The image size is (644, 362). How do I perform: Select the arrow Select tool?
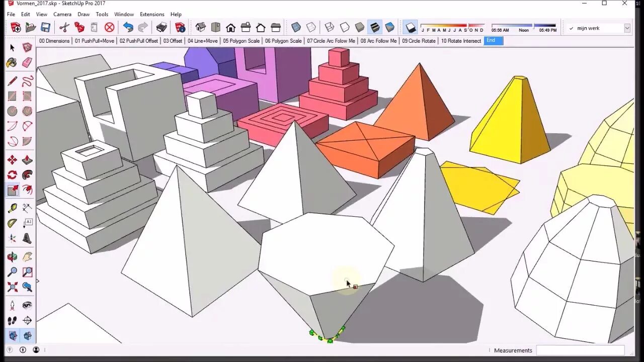pyautogui.click(x=13, y=48)
